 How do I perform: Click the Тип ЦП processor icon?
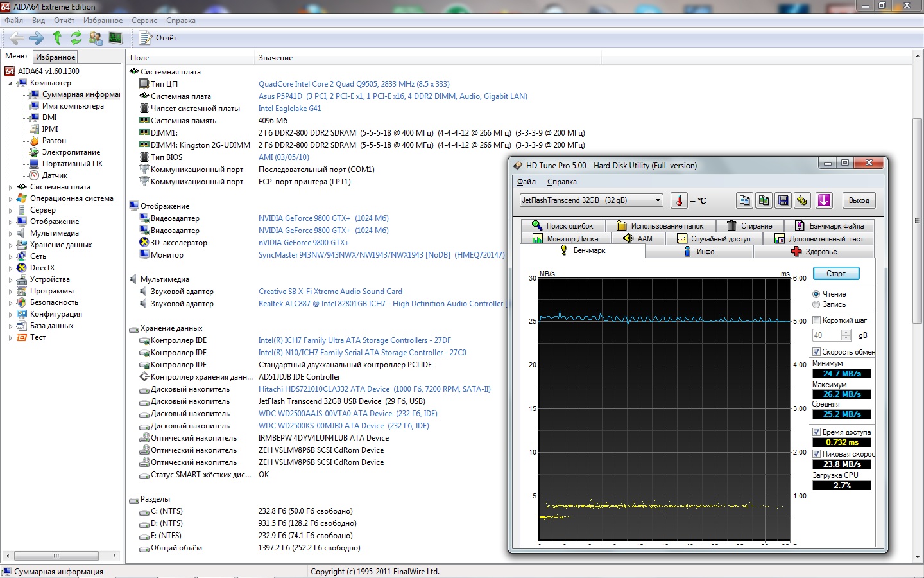[x=144, y=84]
